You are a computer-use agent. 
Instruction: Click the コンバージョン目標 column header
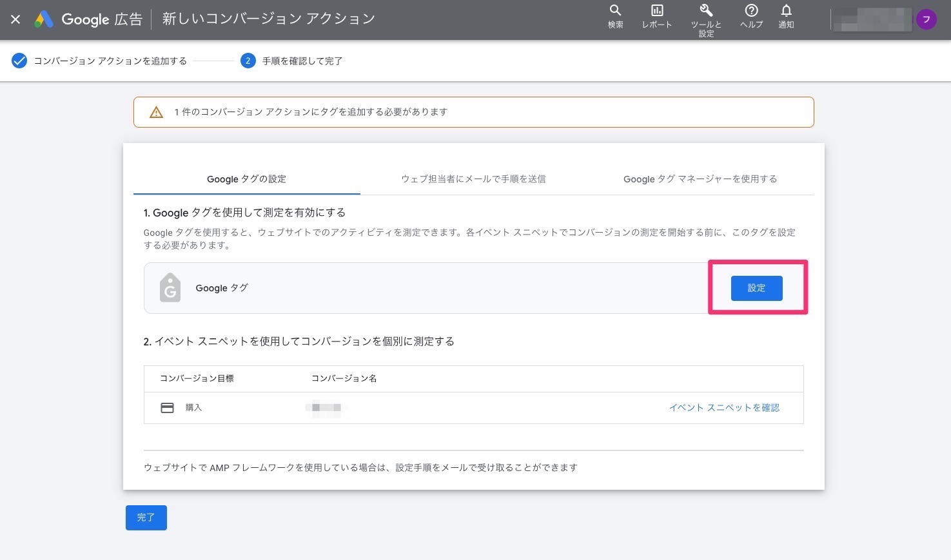[x=197, y=378]
